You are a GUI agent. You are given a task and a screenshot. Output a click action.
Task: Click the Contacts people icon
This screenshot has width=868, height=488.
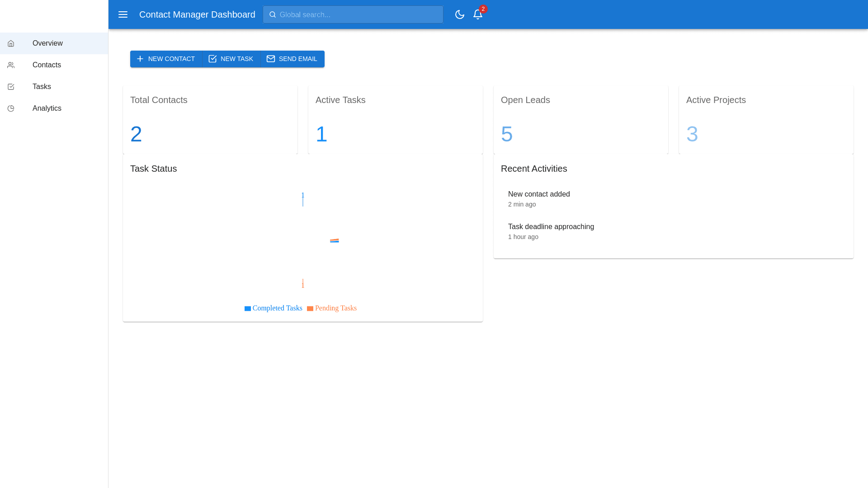[11, 65]
